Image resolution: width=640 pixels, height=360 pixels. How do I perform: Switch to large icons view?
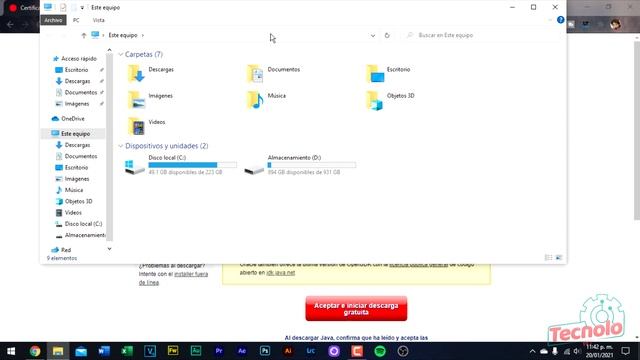pyautogui.click(x=559, y=258)
